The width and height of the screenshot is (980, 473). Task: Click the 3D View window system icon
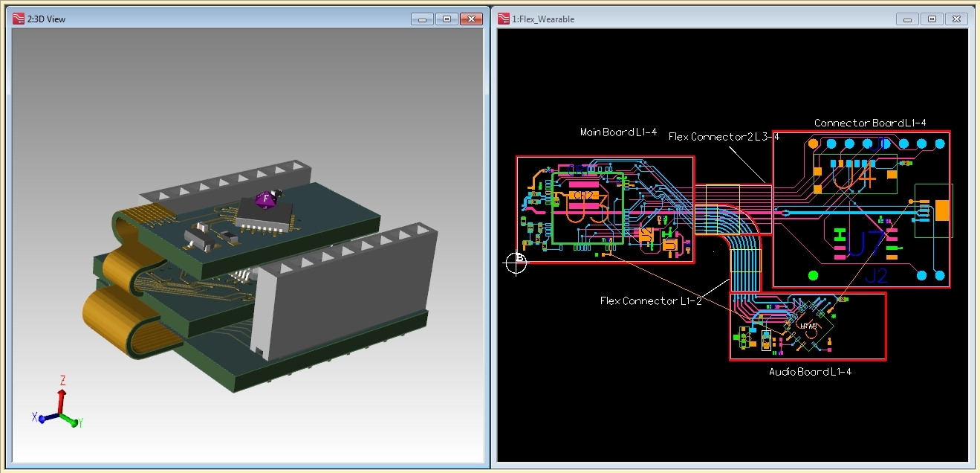tap(18, 19)
